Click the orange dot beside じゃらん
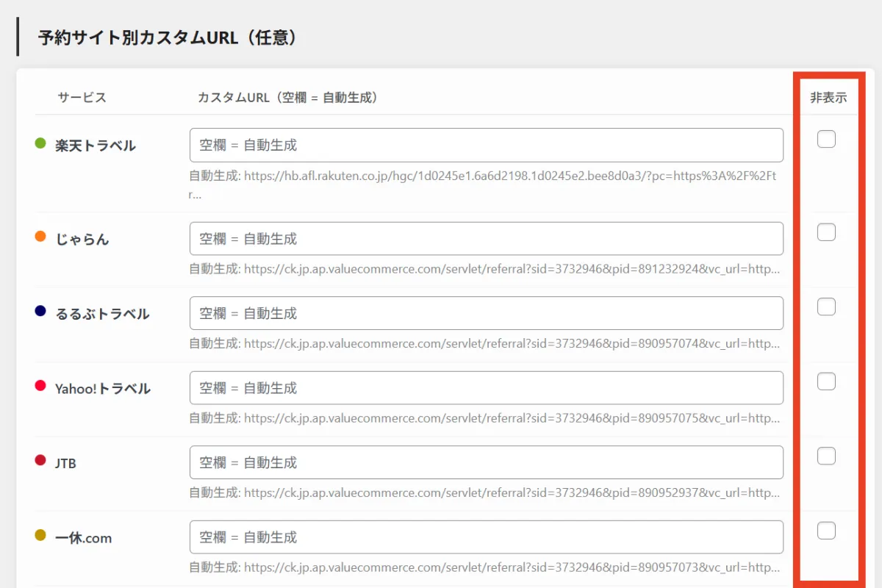Viewport: 882px width, 588px height. pyautogui.click(x=40, y=237)
